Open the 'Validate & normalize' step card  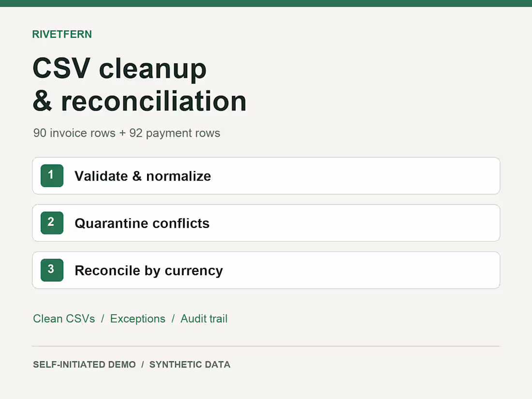coord(266,176)
